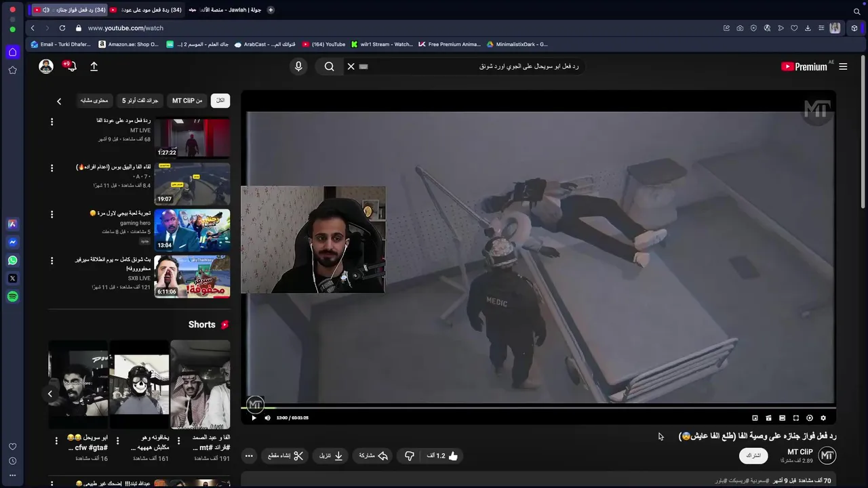Submit search with magnifier icon
Viewport: 868px width, 488px height.
(329, 66)
